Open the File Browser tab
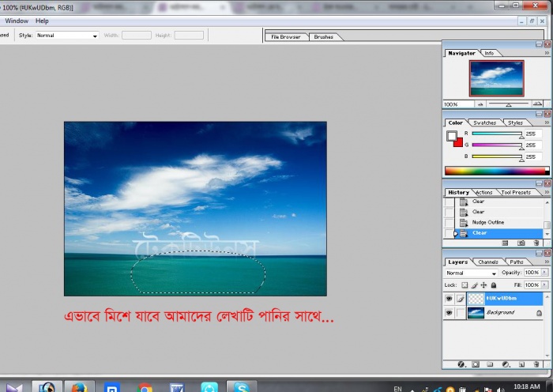 click(x=286, y=37)
